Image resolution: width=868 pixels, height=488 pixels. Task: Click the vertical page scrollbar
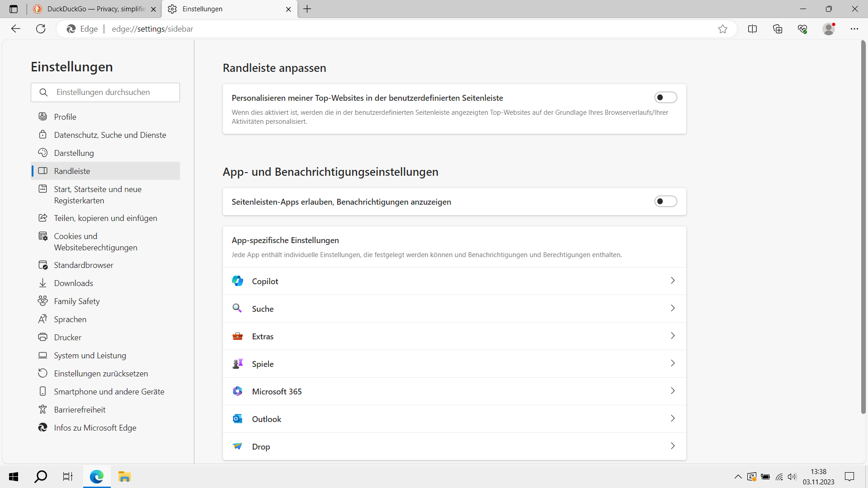click(x=863, y=226)
